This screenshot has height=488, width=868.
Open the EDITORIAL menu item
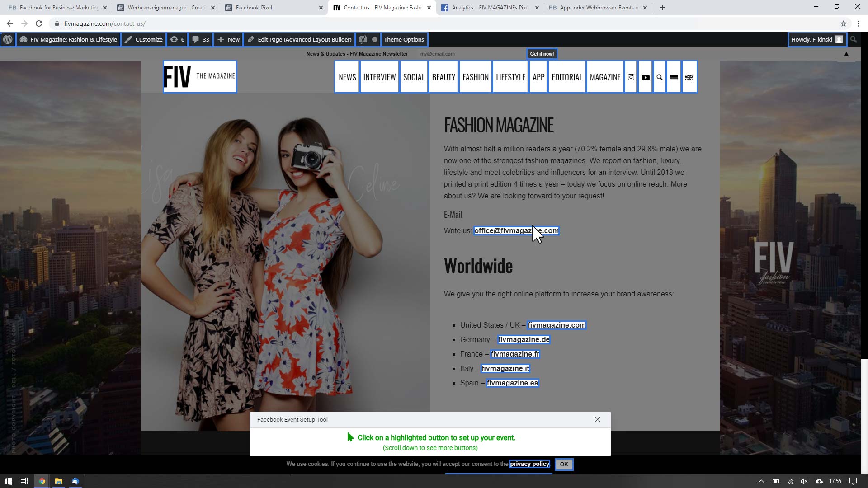click(x=567, y=77)
